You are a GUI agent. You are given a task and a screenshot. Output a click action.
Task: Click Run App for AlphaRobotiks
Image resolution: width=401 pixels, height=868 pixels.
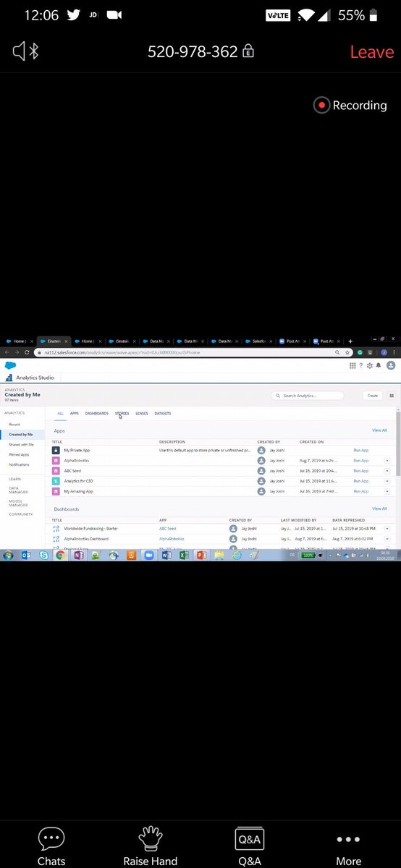(361, 460)
